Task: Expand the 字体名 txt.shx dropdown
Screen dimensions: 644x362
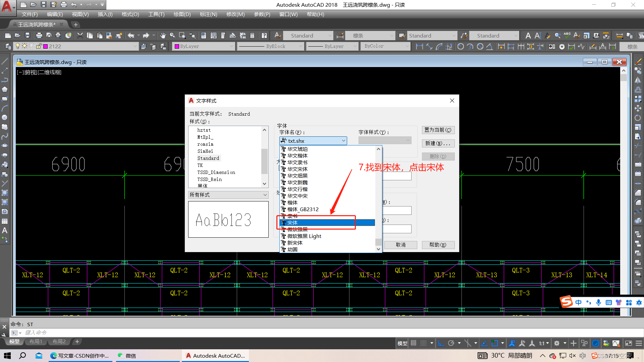Action: coord(343,141)
